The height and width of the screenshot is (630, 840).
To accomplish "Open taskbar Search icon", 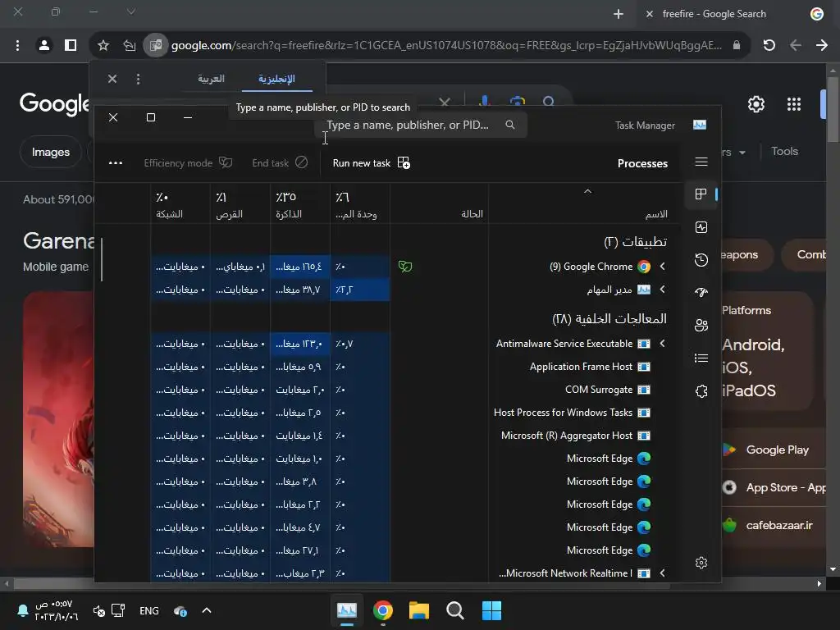I will click(x=454, y=610).
